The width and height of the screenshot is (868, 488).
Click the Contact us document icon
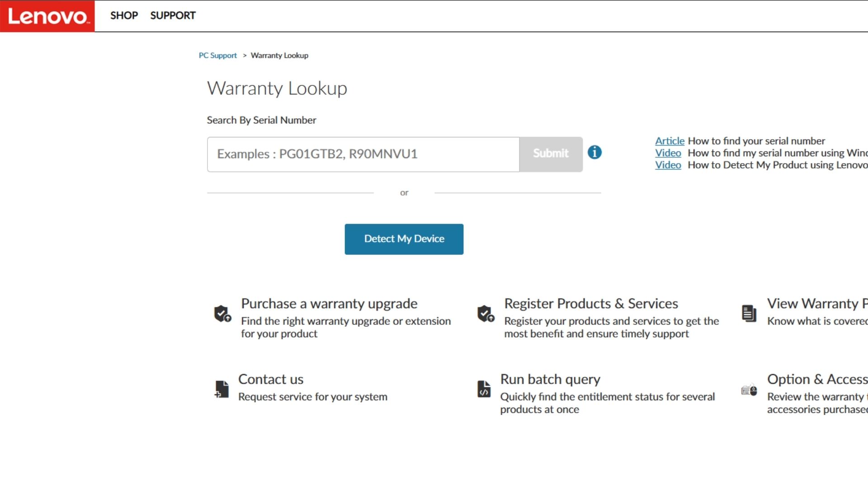(x=222, y=389)
